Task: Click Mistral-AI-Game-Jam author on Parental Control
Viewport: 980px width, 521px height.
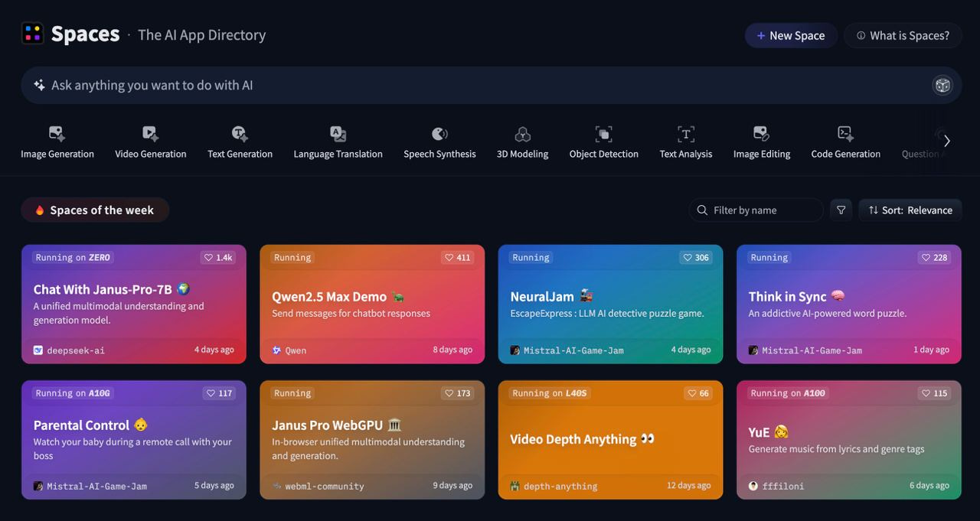Action: click(x=96, y=486)
